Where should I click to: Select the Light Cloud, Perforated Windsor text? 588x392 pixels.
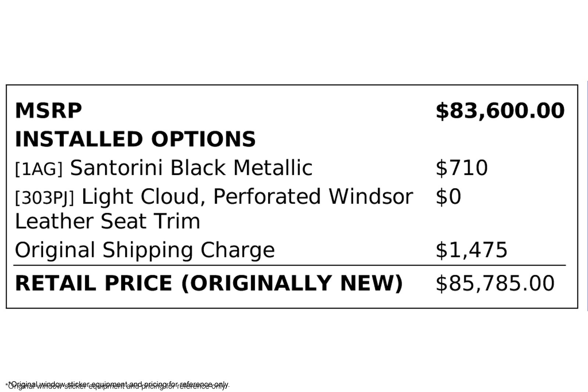pos(247,197)
